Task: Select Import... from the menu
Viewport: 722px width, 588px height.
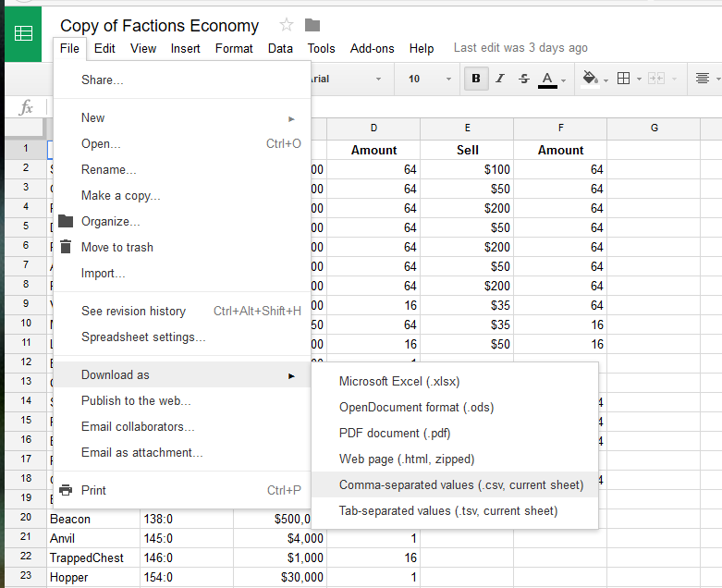Action: 182,273
